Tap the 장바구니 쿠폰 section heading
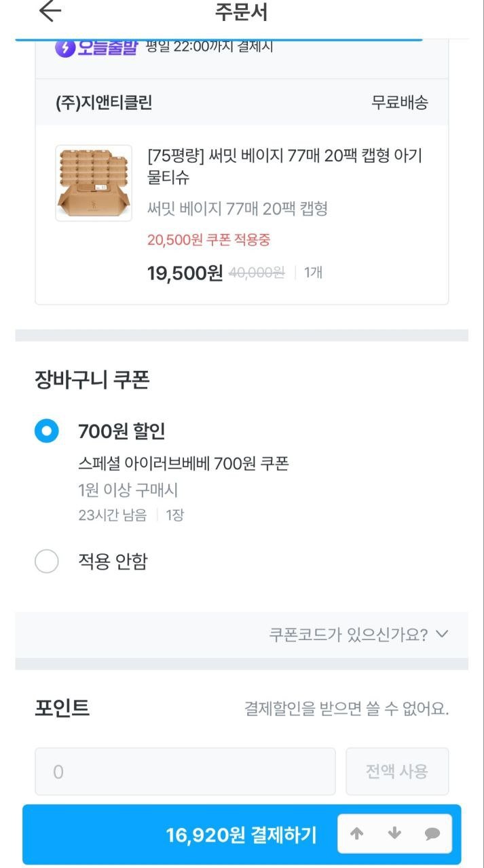 [92, 380]
